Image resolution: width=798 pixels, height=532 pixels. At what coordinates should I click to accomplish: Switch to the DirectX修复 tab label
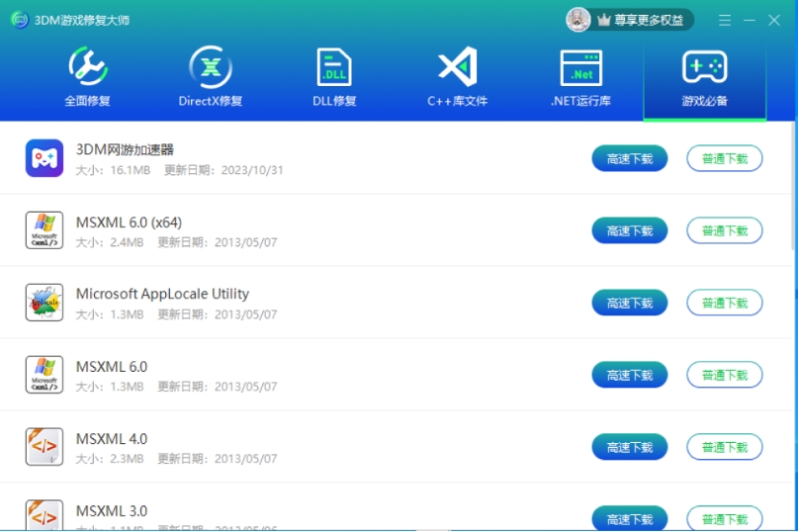(x=211, y=101)
